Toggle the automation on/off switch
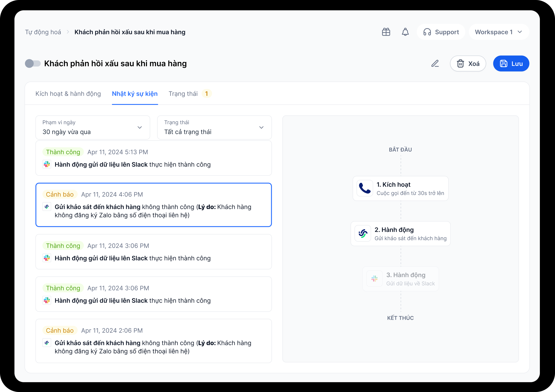 click(33, 64)
